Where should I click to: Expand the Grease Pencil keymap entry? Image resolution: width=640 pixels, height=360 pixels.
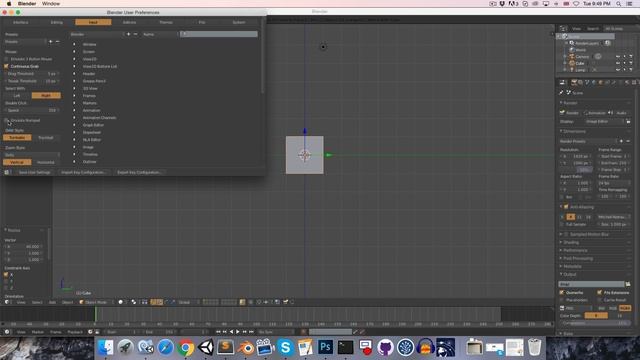(x=74, y=81)
